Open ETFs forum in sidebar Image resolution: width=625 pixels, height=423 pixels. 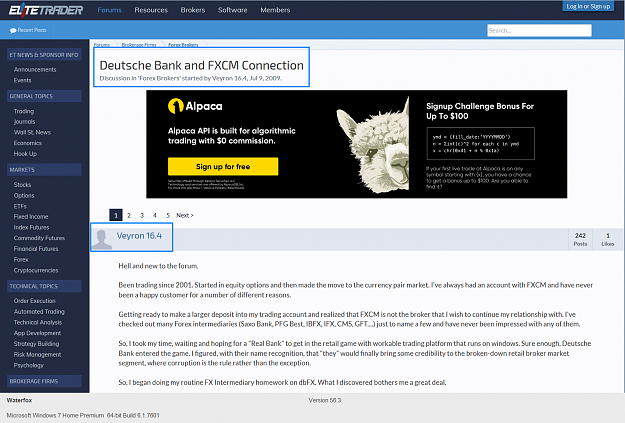pos(20,206)
